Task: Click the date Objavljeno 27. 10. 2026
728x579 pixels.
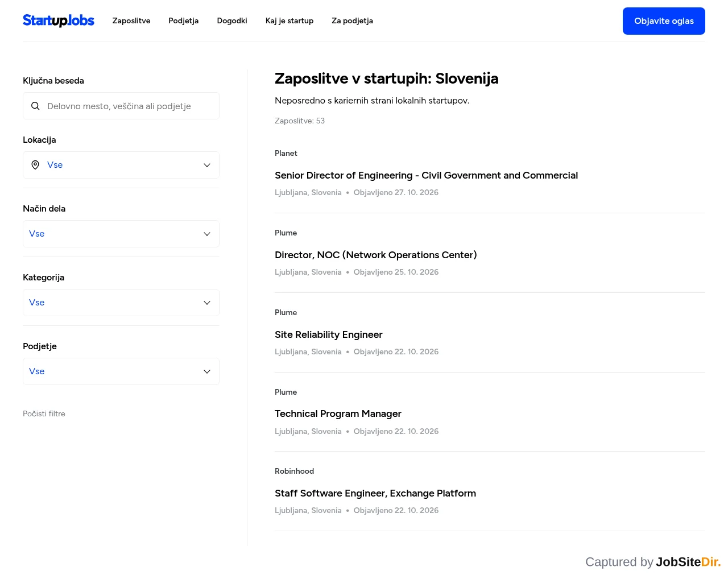Action: tap(396, 192)
